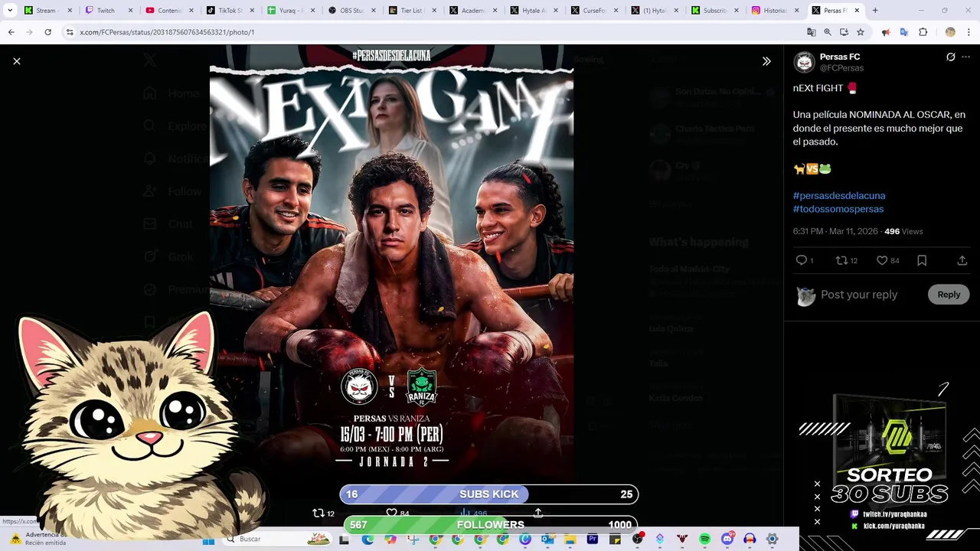Viewport: 980px width, 551px height.
Task: Go back using the browser back arrow
Action: pos(11,32)
